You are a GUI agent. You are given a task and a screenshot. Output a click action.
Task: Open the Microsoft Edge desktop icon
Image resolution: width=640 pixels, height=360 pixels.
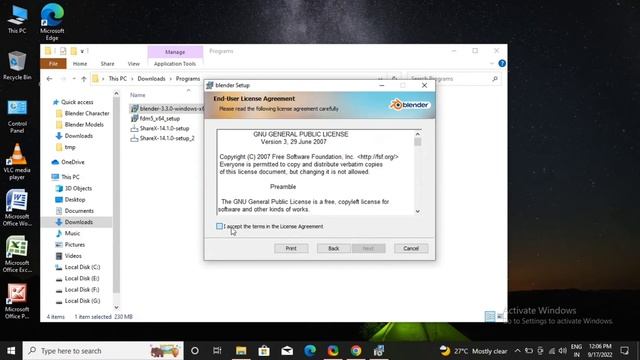[x=52, y=21]
